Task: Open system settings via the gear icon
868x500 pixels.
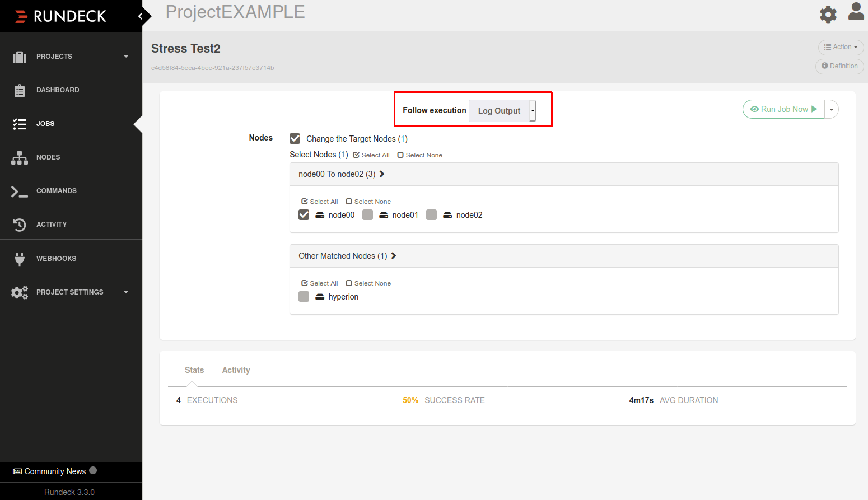Action: [828, 15]
